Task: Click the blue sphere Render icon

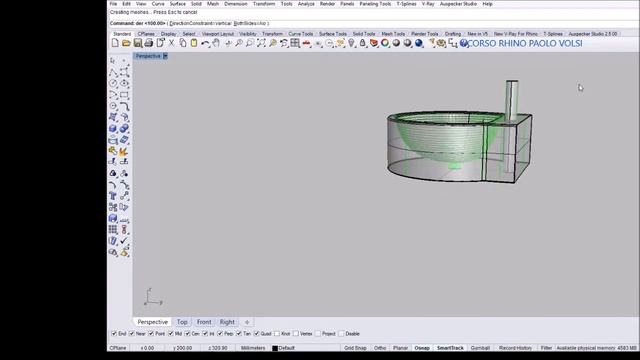Action: point(419,43)
